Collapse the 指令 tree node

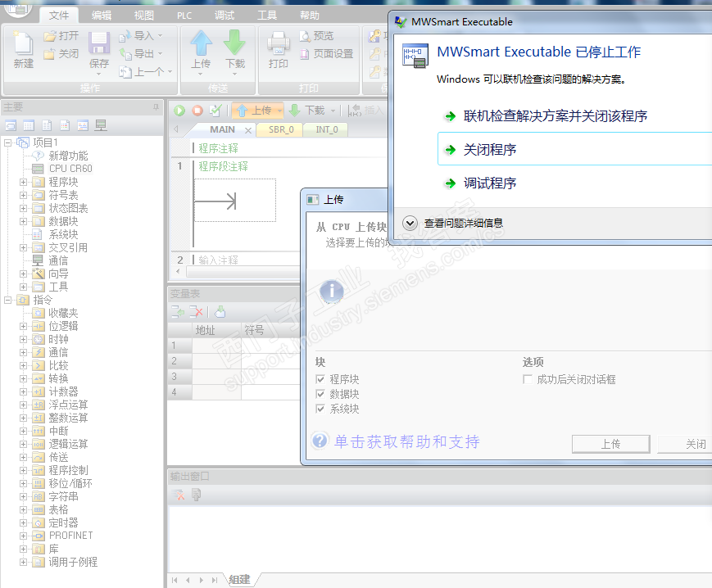click(x=7, y=300)
